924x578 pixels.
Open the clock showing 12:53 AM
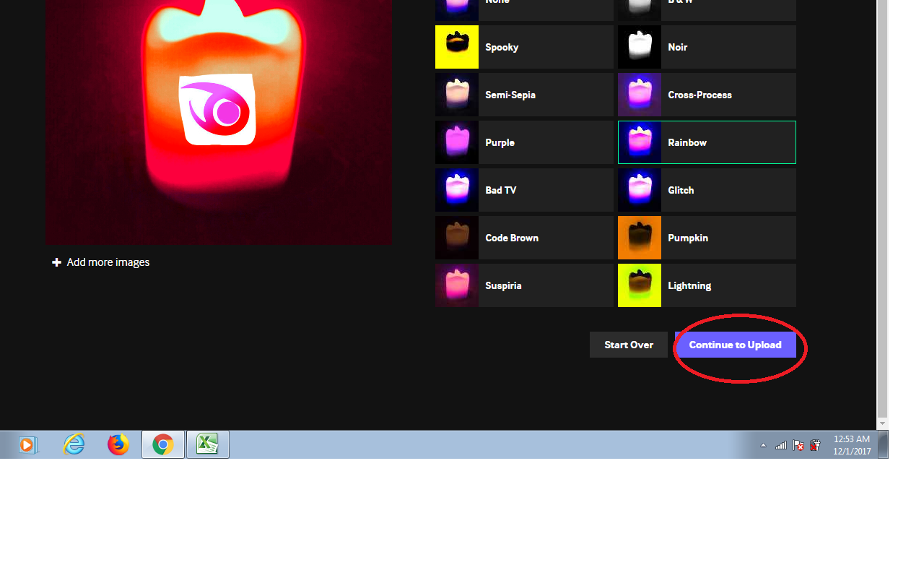pos(852,444)
